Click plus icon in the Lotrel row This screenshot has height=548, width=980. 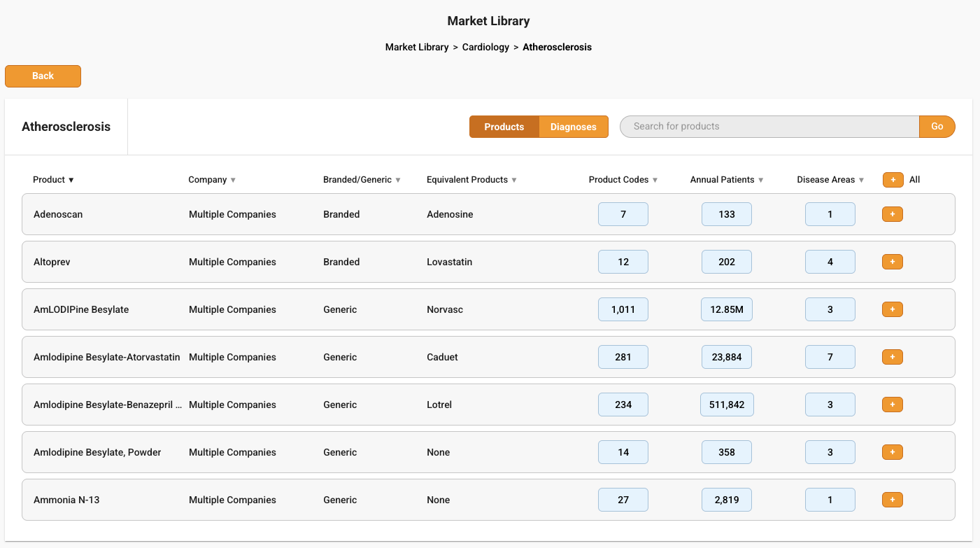(893, 405)
